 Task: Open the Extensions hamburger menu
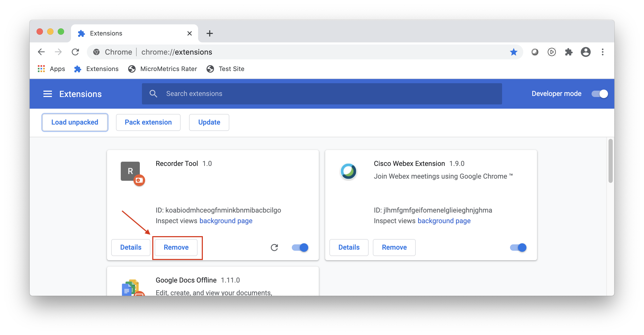(x=48, y=94)
